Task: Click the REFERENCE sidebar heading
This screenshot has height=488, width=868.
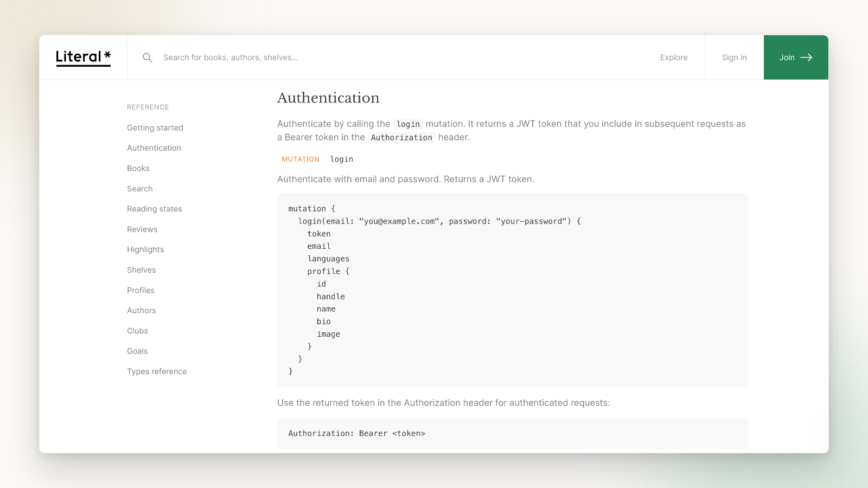Action: [148, 107]
